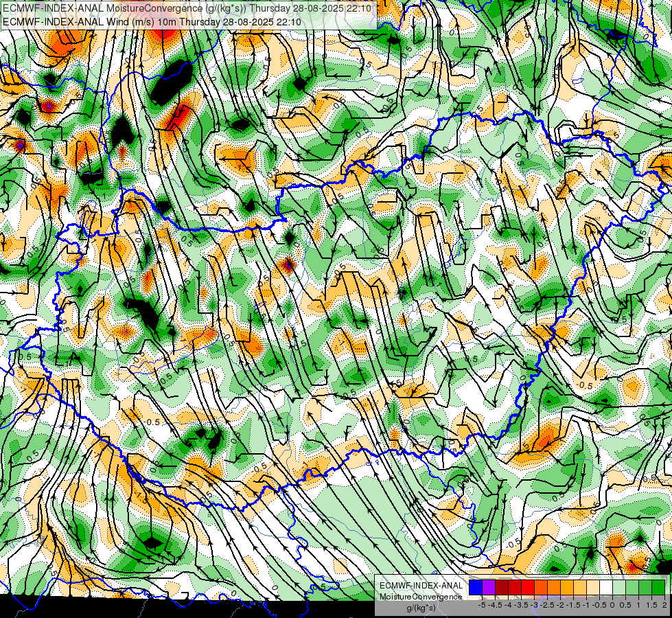Click 'ECMWF-INDEX-ANAL' in the legend box

point(421,586)
